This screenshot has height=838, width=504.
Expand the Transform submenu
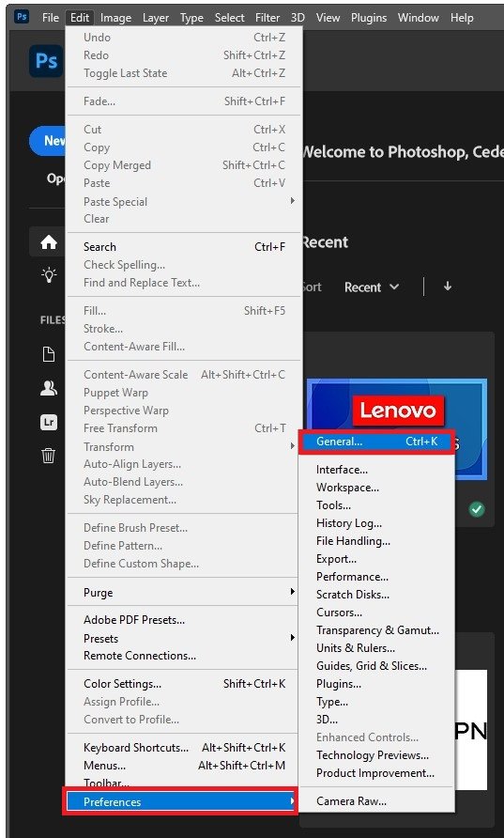tap(182, 447)
